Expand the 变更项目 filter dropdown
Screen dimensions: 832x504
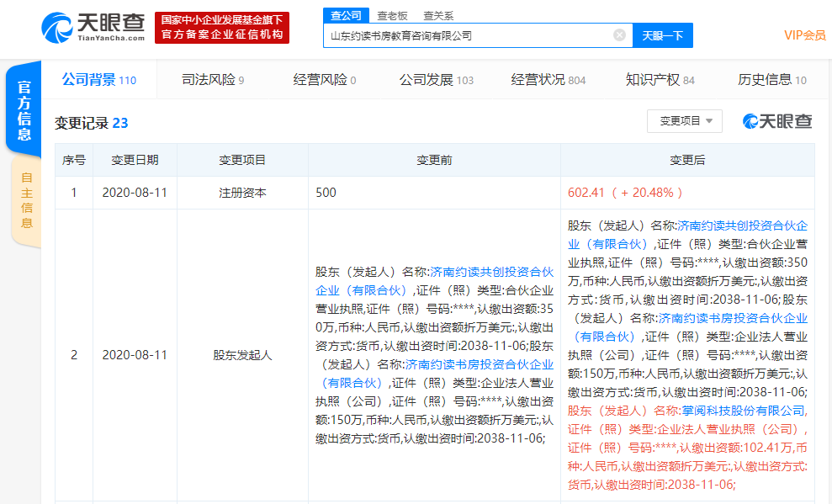coord(685,121)
